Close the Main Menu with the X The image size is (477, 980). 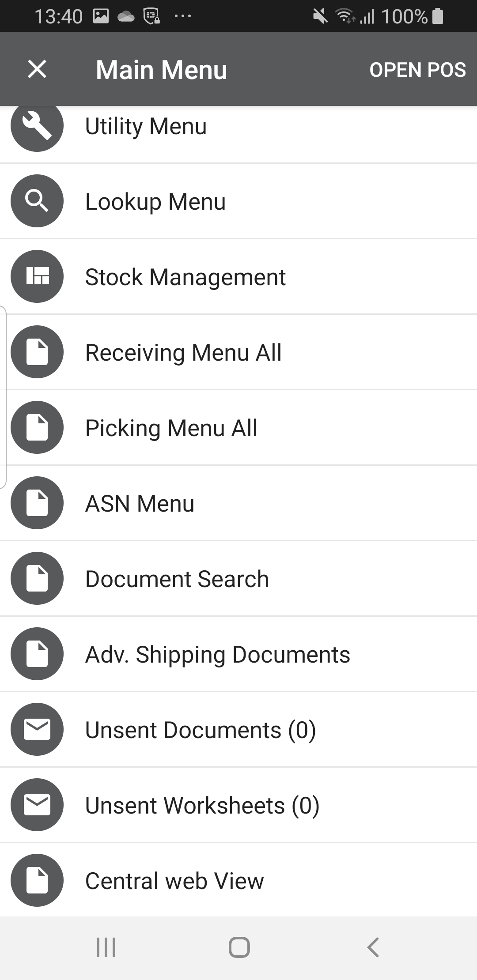pos(37,69)
